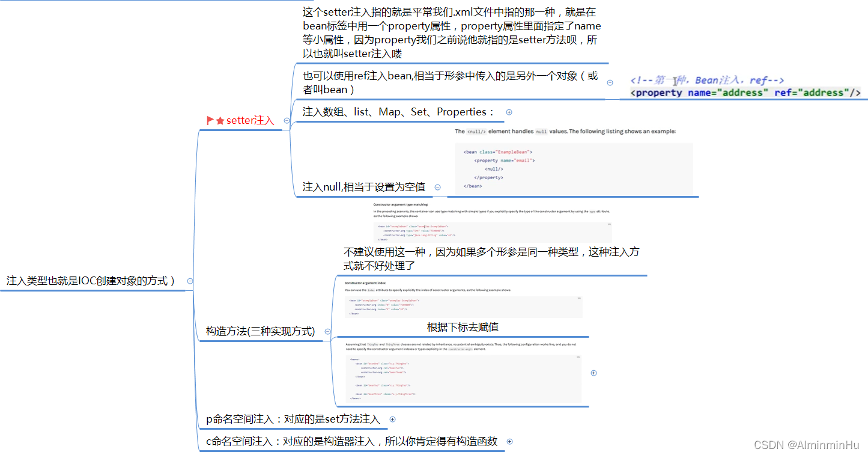
Task: Click the <null/> line in the ExampleBean snippet
Action: point(494,169)
